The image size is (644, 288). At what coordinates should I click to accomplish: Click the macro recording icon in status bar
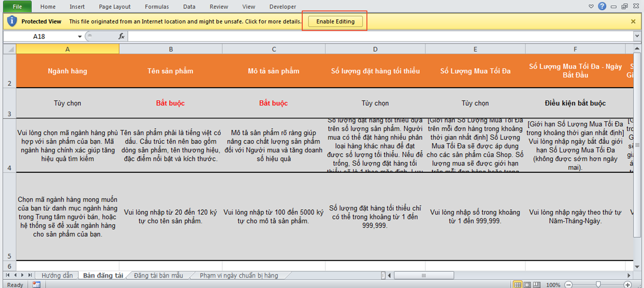[36, 284]
